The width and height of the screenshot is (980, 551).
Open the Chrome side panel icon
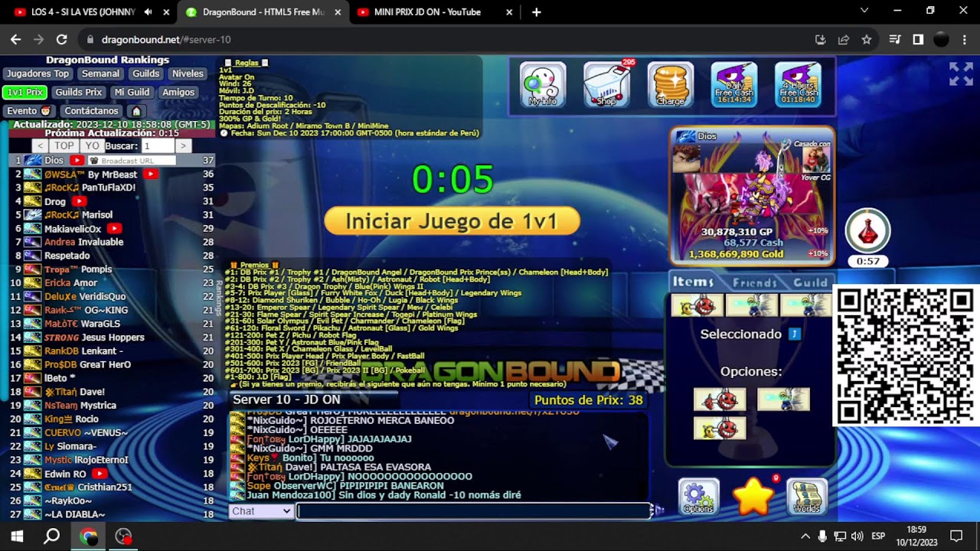(x=918, y=40)
